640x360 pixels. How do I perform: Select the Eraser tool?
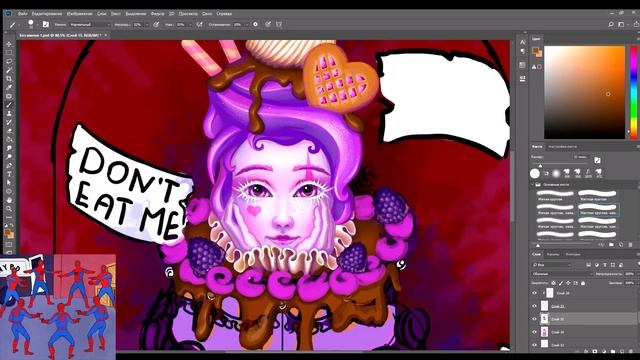point(9,131)
